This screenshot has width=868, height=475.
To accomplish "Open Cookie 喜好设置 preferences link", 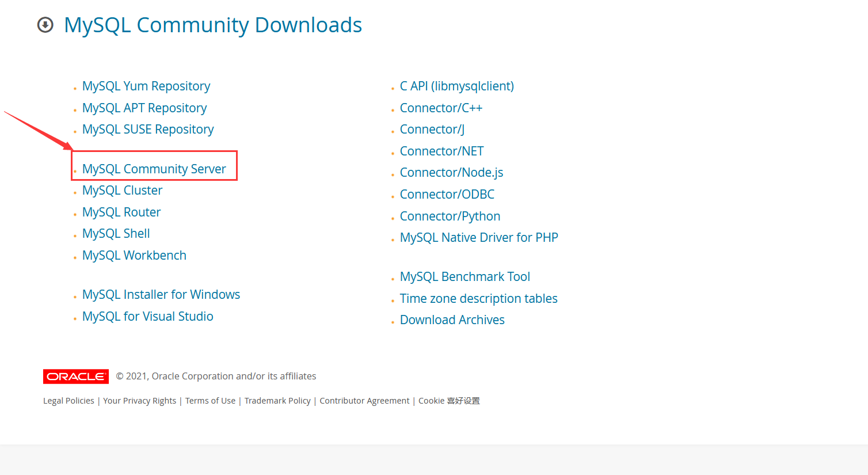I will tap(449, 401).
